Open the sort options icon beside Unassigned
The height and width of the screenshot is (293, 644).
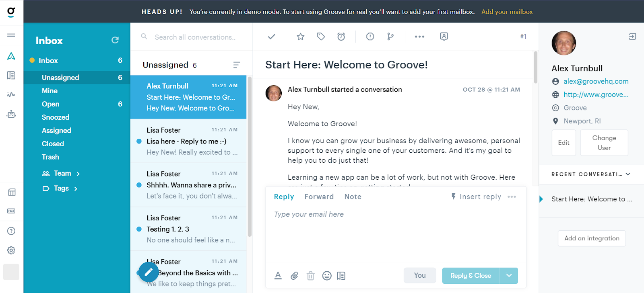point(237,65)
